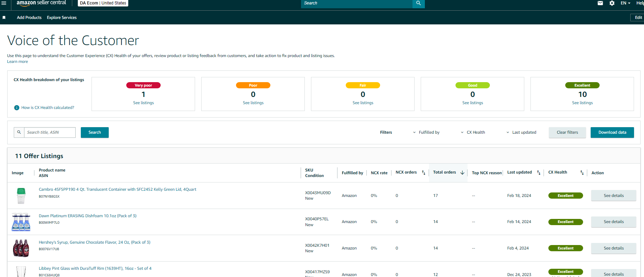Click Excellent badge in Cambro row

point(566,196)
